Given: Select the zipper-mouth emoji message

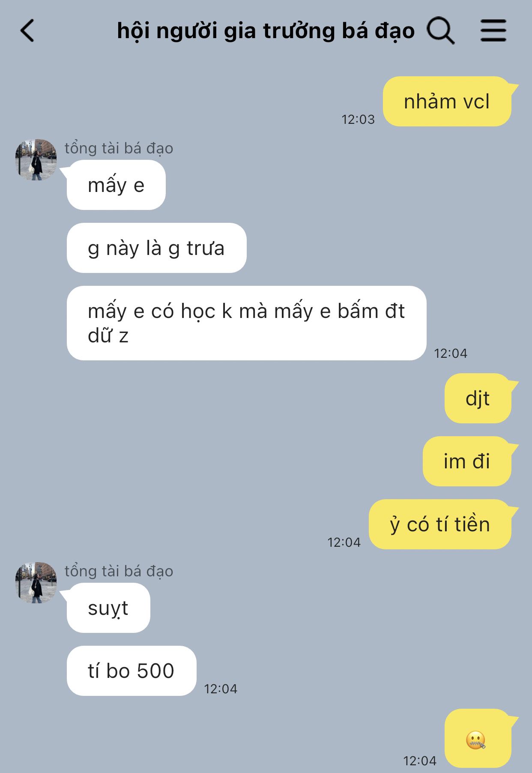Looking at the screenshot, I should coord(478,738).
